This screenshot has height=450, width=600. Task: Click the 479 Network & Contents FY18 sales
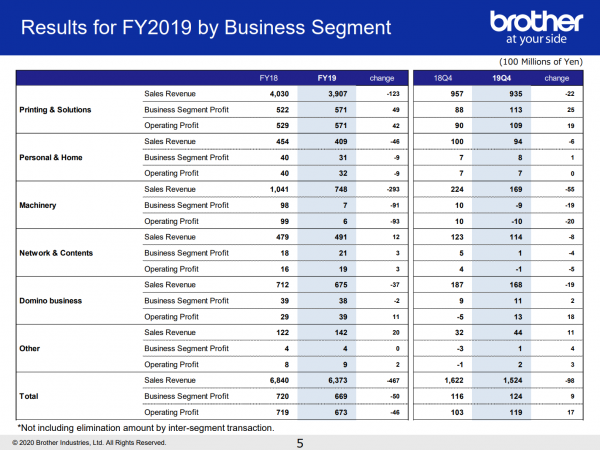click(x=282, y=237)
